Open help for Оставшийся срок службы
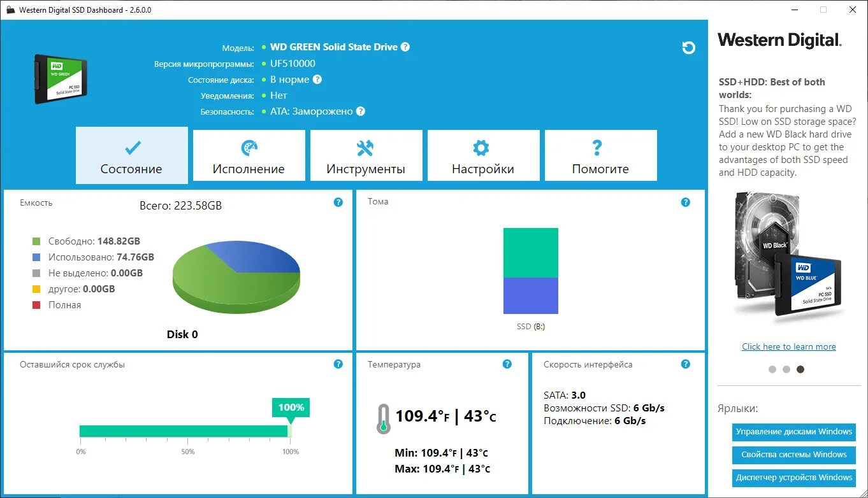 [338, 364]
